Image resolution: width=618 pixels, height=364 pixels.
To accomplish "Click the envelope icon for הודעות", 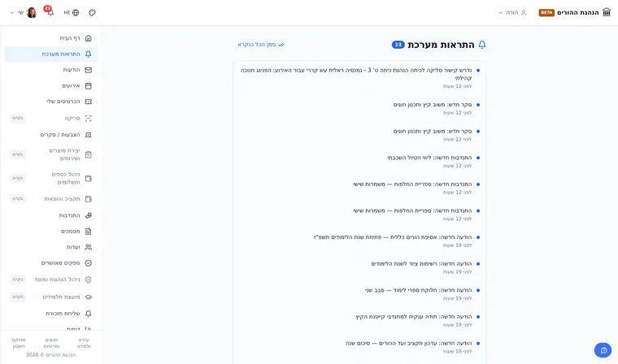I will (89, 70).
